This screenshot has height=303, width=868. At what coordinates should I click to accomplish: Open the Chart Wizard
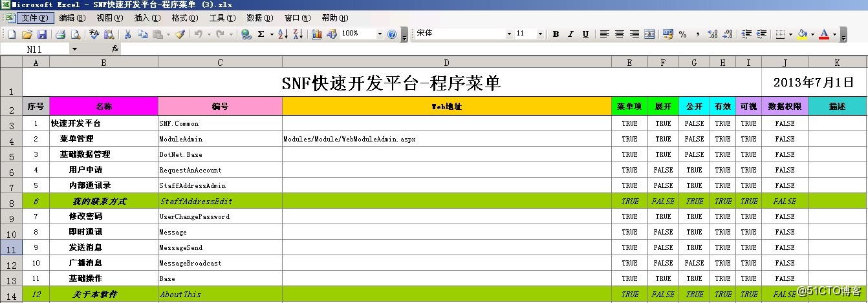[x=317, y=34]
